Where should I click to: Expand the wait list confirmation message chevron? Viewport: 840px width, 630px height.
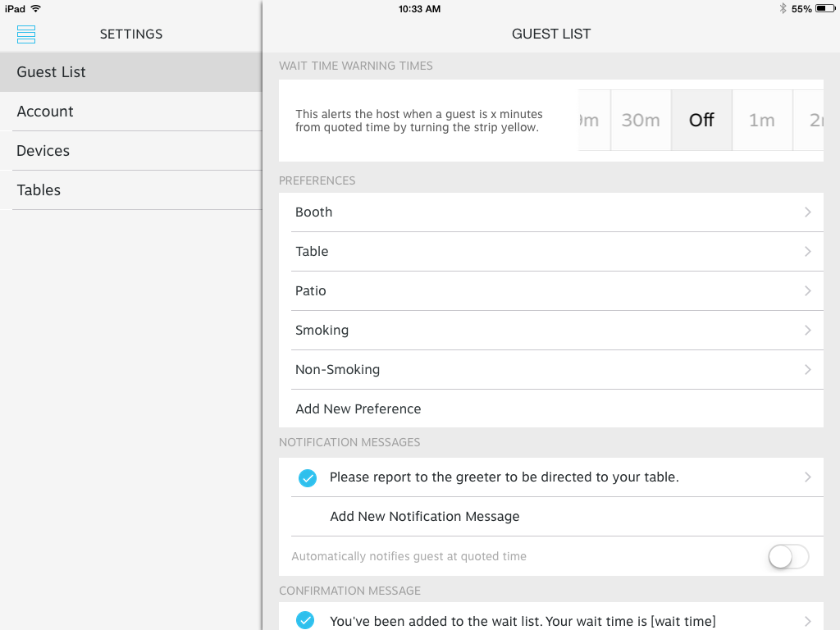807,622
